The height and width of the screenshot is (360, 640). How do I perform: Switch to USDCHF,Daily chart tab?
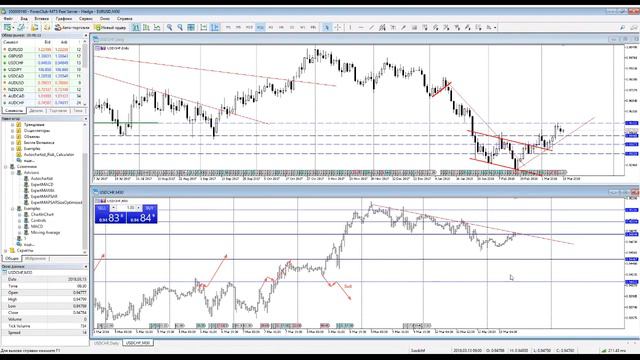(x=107, y=343)
